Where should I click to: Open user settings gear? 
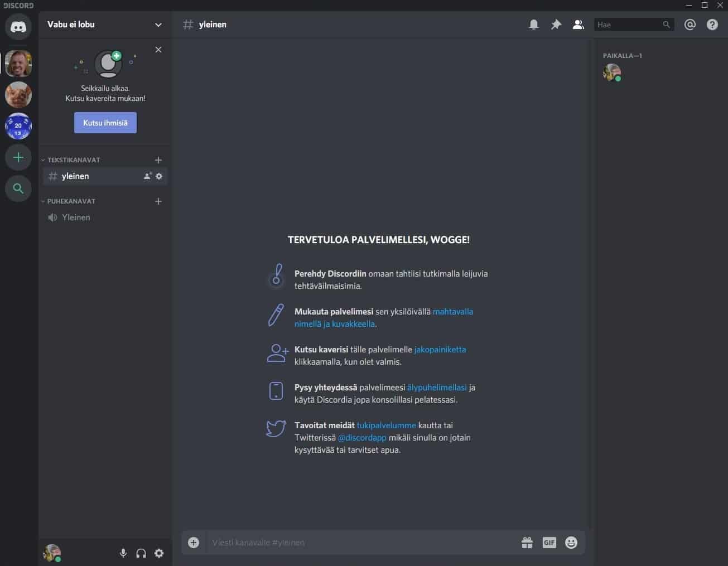click(159, 553)
